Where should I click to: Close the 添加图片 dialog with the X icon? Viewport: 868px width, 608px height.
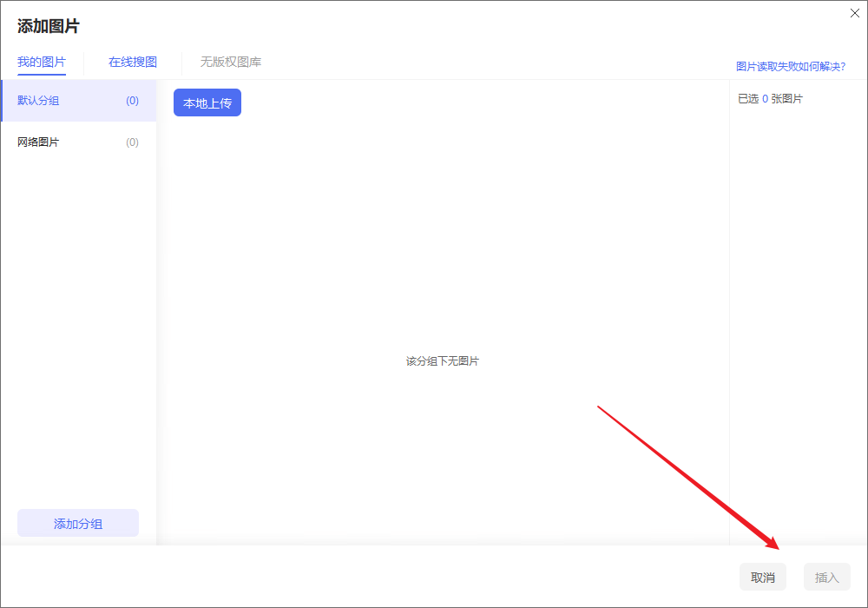(854, 13)
